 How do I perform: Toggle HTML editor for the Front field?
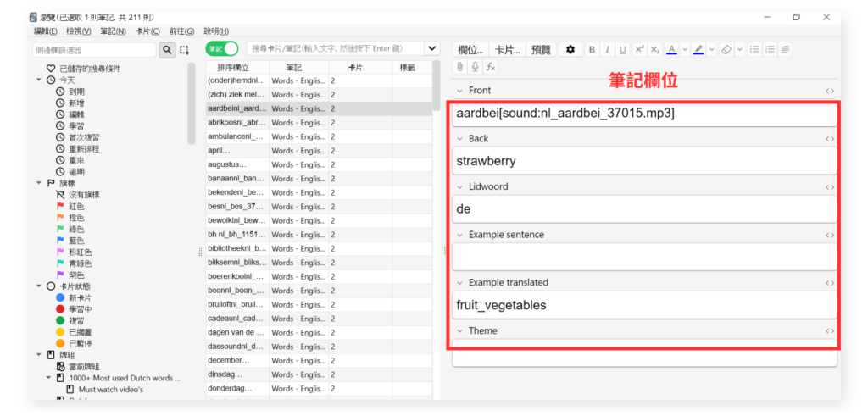tap(829, 91)
